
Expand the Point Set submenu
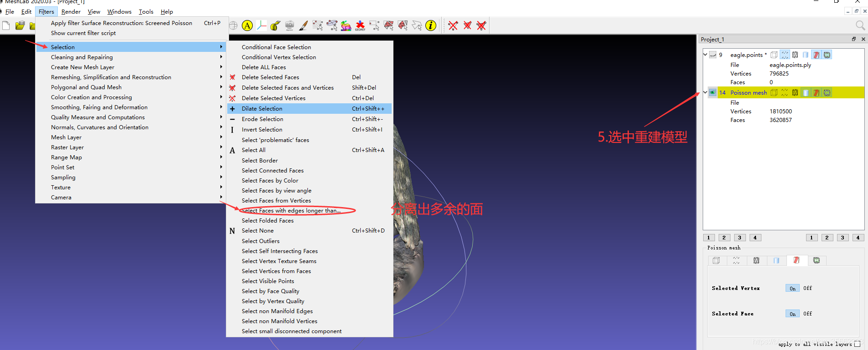pos(132,167)
